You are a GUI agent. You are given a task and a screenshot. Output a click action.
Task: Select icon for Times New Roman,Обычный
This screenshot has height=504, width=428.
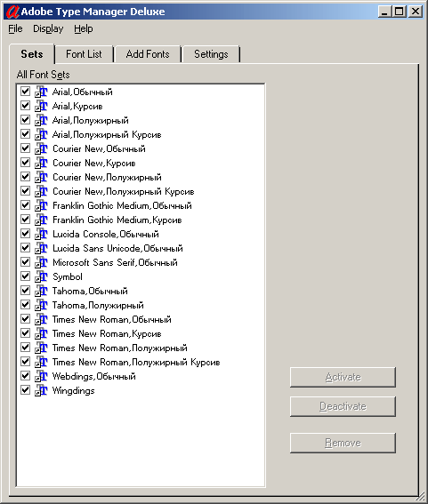click(41, 319)
